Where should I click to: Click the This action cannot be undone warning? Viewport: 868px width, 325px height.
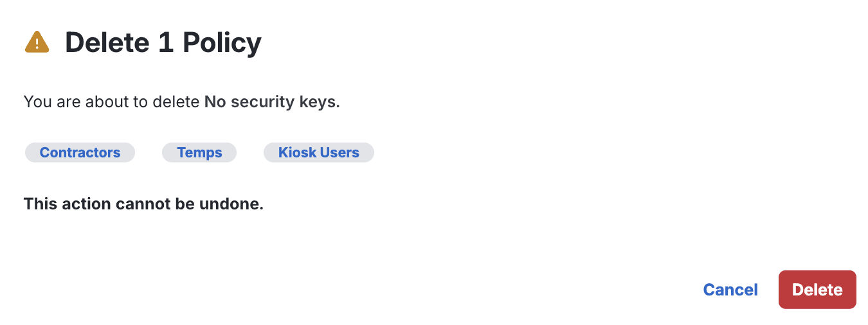click(143, 204)
